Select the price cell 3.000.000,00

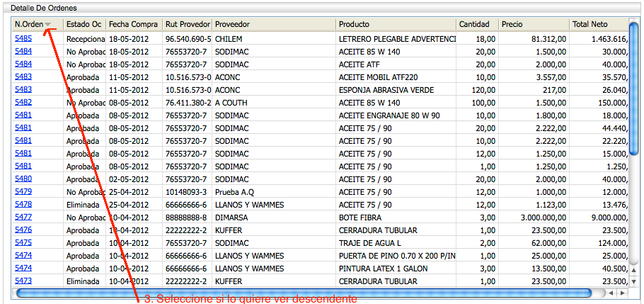534,218
